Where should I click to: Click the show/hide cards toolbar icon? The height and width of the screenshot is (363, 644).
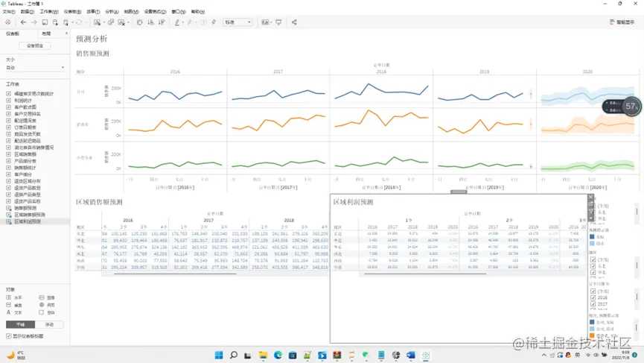[x=265, y=22]
